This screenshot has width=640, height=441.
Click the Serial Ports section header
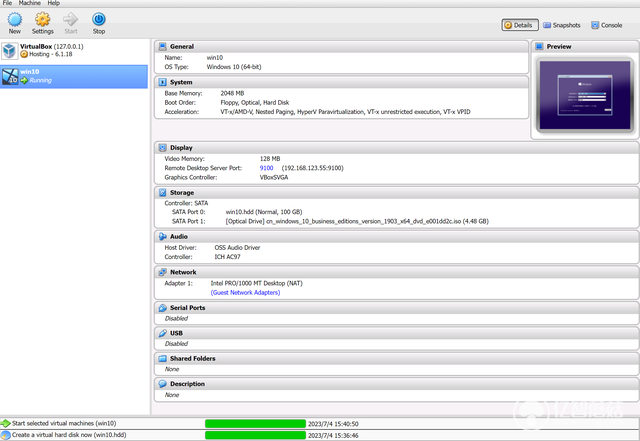click(x=396, y=308)
